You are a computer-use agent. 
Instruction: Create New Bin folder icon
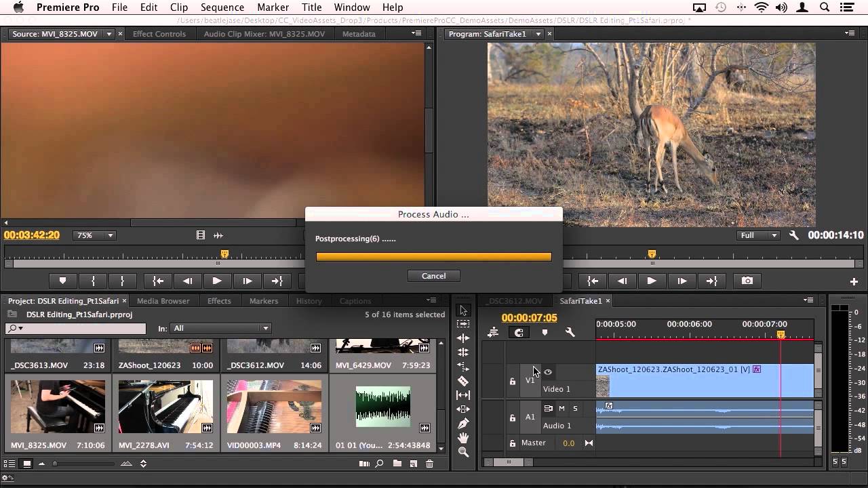point(397,464)
